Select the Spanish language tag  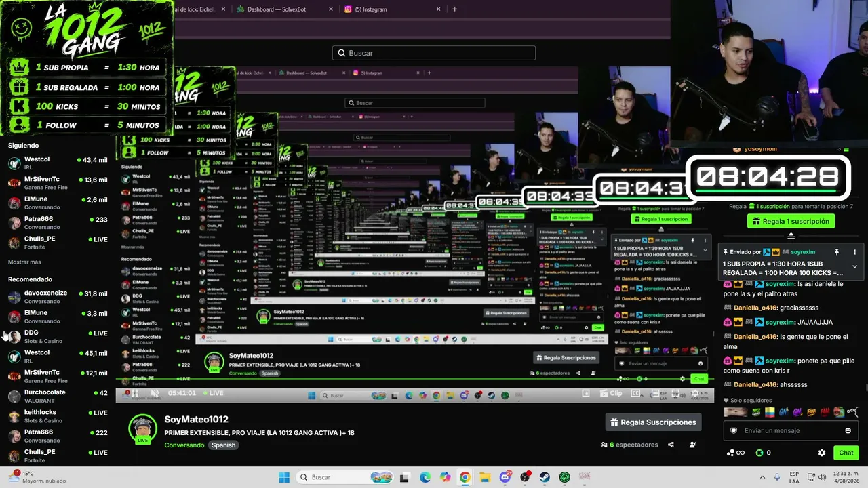pyautogui.click(x=223, y=445)
